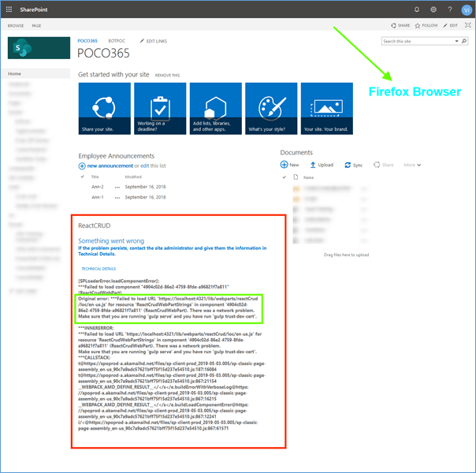
Task: Click TECHNICAL DETAILS link
Action: pos(99,269)
